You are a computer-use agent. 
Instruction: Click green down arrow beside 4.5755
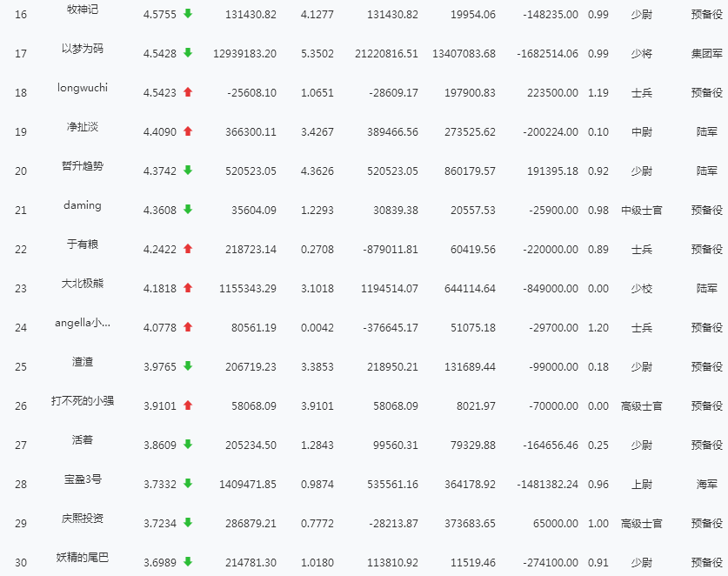pos(188,14)
